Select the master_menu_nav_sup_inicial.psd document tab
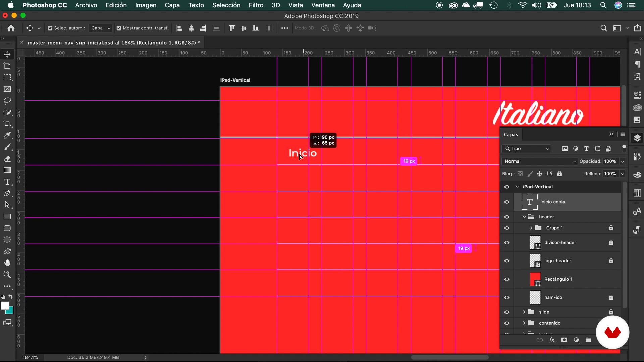The height and width of the screenshot is (362, 644). [114, 43]
